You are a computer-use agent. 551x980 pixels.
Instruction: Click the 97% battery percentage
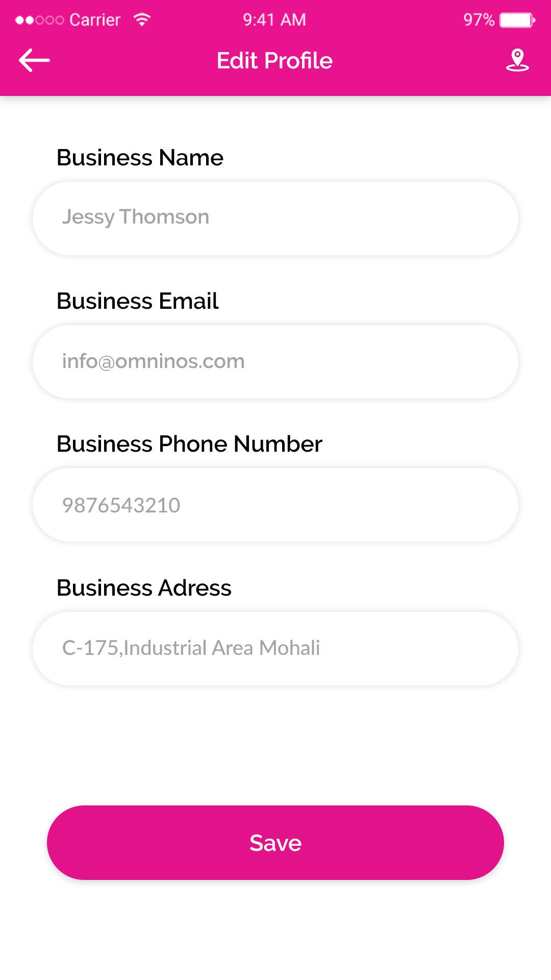pyautogui.click(x=478, y=20)
